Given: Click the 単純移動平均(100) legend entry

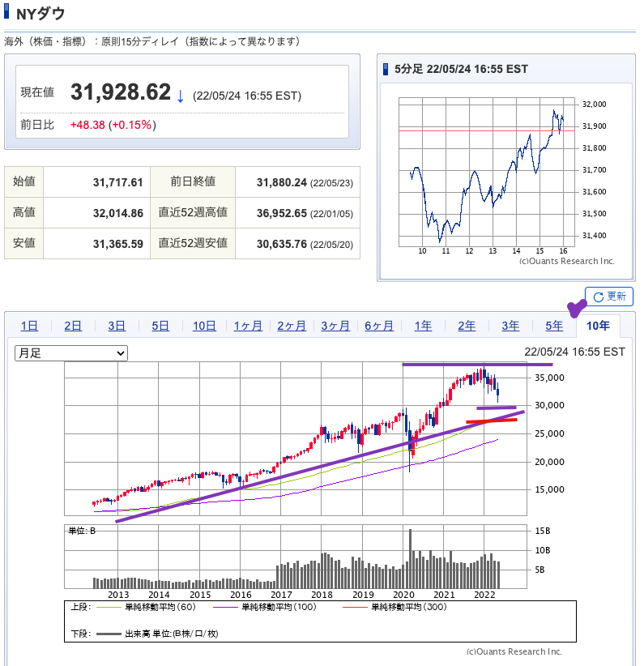Looking at the screenshot, I should (x=265, y=607).
